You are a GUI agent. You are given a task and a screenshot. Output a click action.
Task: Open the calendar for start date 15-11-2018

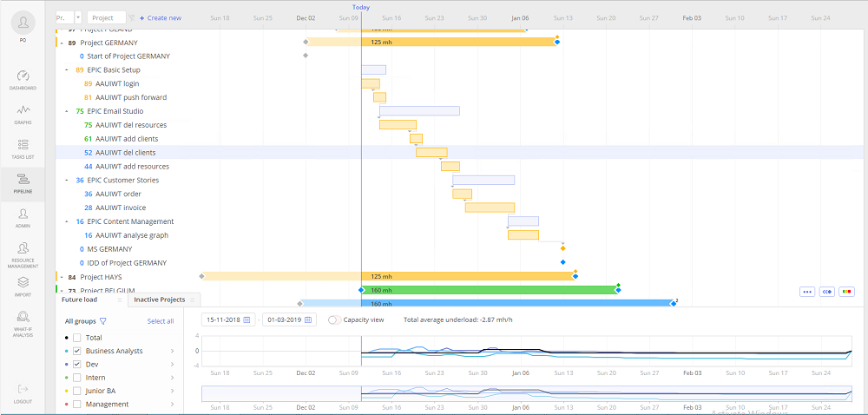click(x=247, y=319)
